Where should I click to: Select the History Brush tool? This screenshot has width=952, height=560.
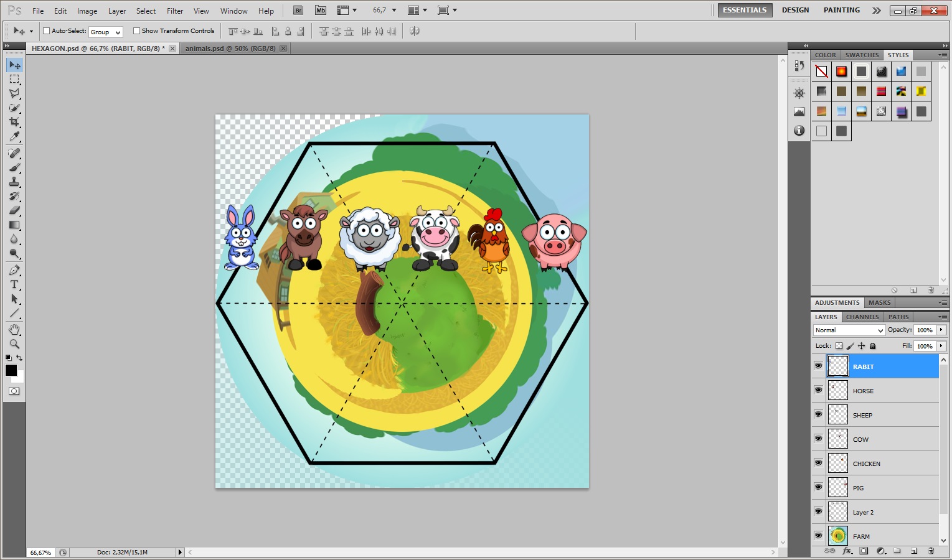pos(14,196)
